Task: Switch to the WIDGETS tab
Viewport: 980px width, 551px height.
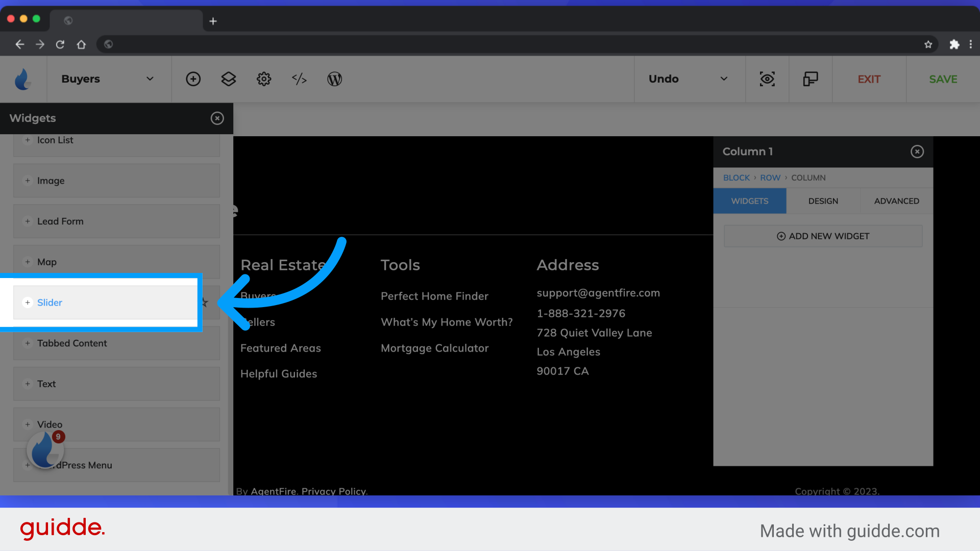Action: tap(749, 201)
